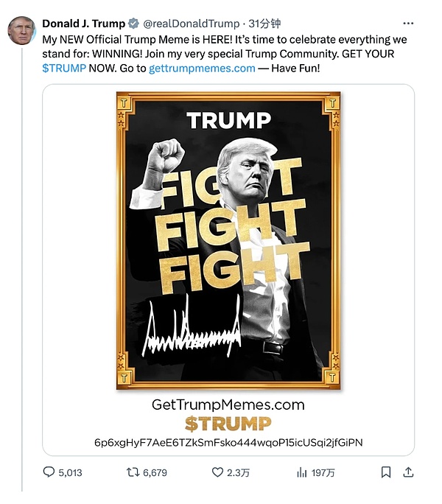Click the Donald J. Trump display name

pos(83,24)
